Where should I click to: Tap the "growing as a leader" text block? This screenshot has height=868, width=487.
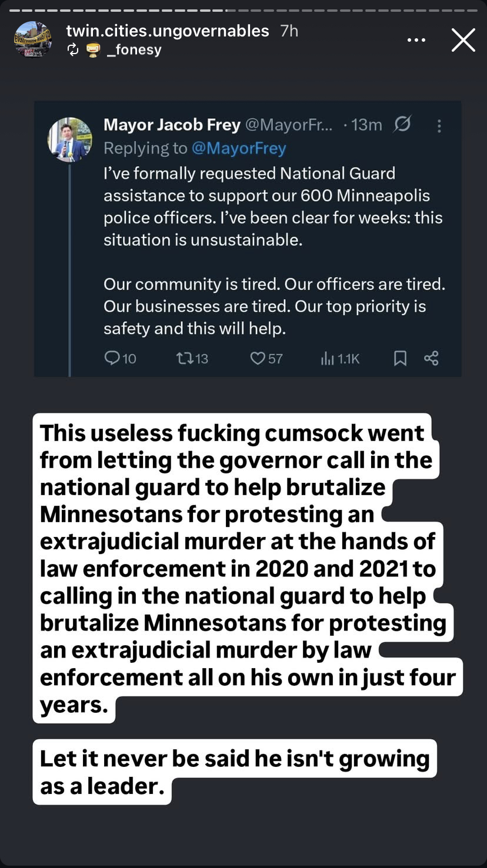[x=234, y=772]
